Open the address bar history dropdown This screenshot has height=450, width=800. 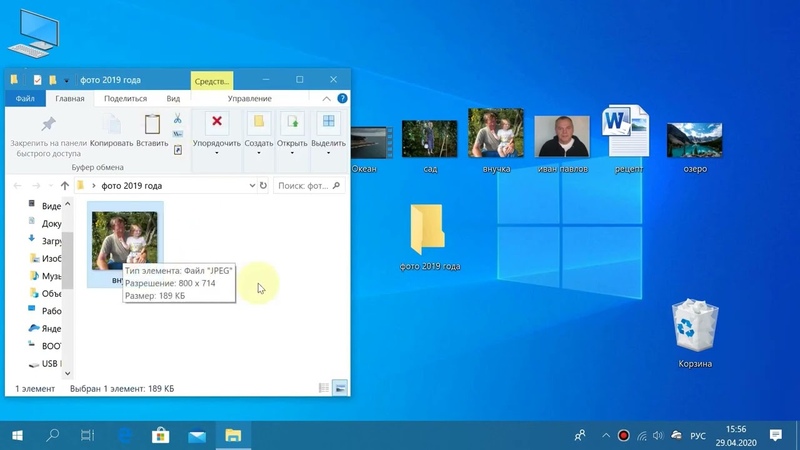[251, 186]
